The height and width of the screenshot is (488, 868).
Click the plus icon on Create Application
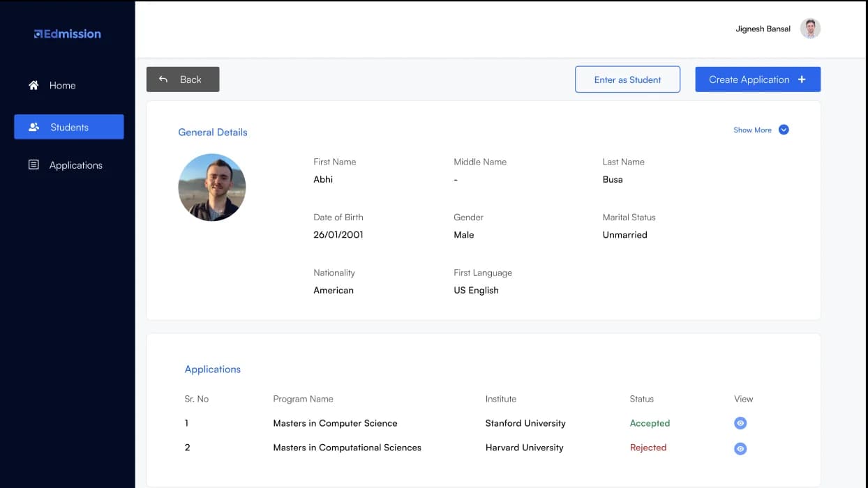pyautogui.click(x=802, y=79)
